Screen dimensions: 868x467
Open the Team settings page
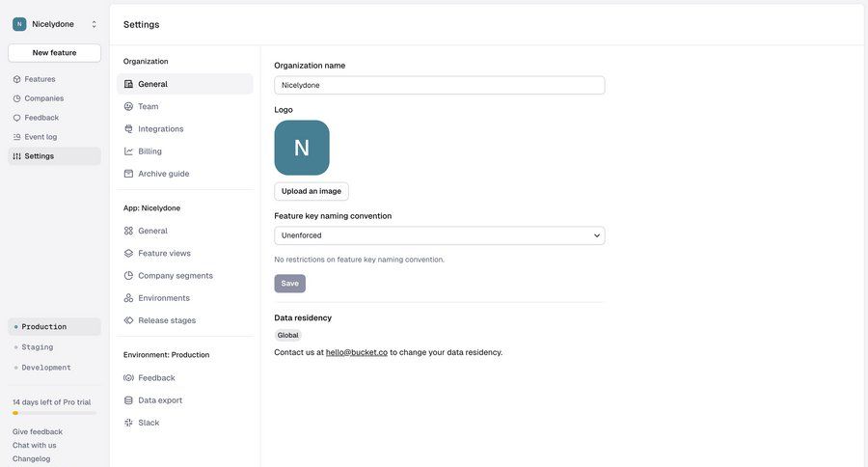pos(148,106)
